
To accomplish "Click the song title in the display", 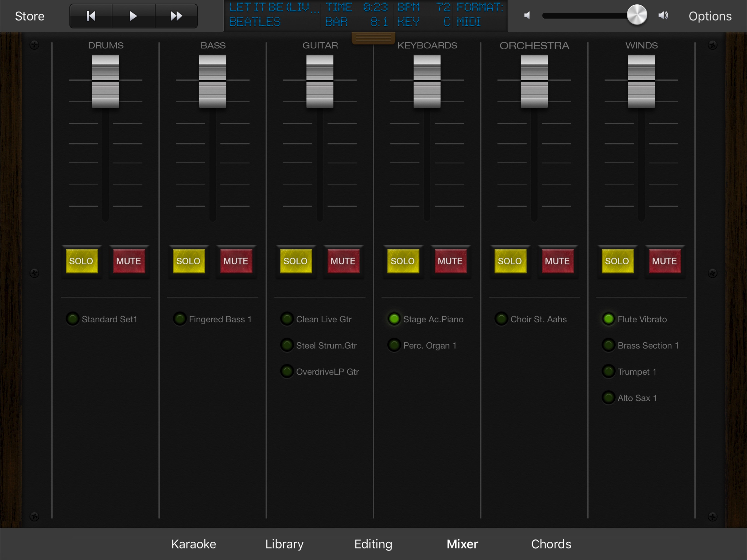I will point(274,7).
